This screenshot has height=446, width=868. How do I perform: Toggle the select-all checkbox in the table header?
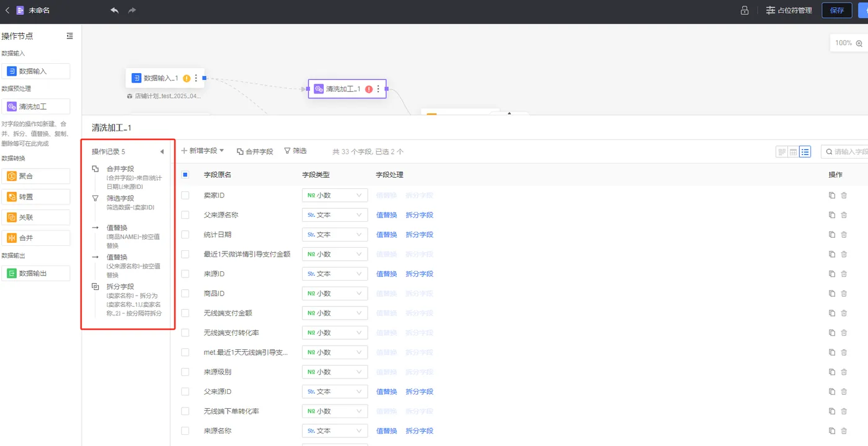(x=185, y=175)
